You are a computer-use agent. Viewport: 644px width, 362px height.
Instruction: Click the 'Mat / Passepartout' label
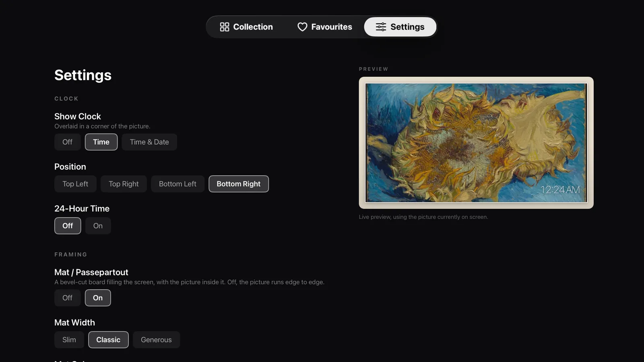click(x=91, y=272)
